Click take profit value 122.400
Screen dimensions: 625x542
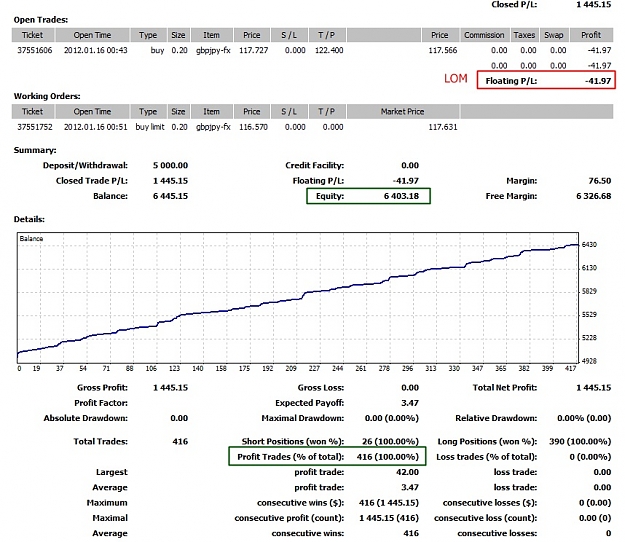coord(329,50)
